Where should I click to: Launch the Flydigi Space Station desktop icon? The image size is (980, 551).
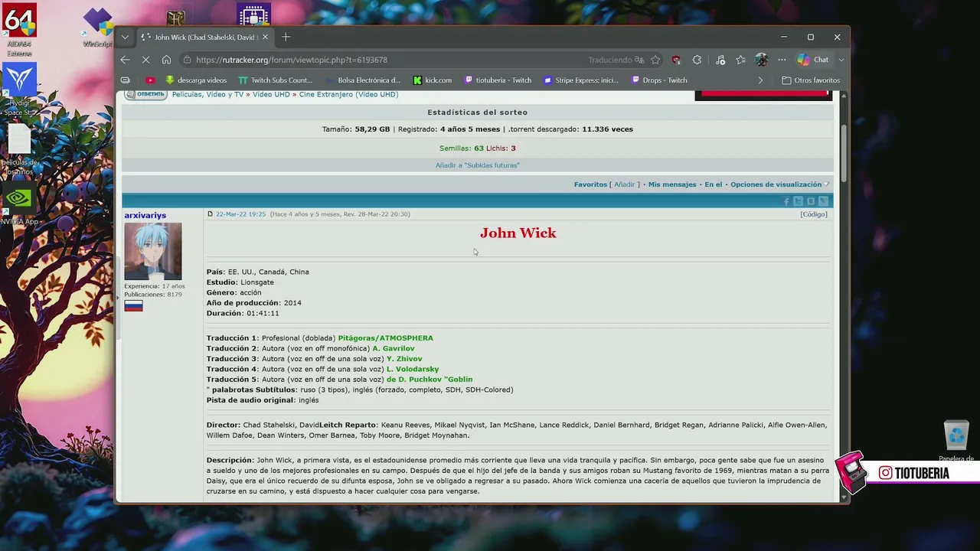[19, 89]
